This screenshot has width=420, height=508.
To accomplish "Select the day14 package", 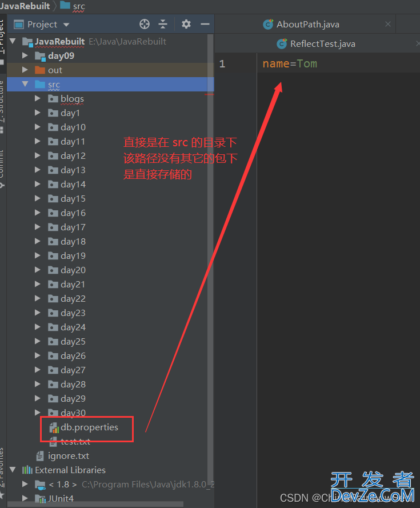I will [73, 185].
